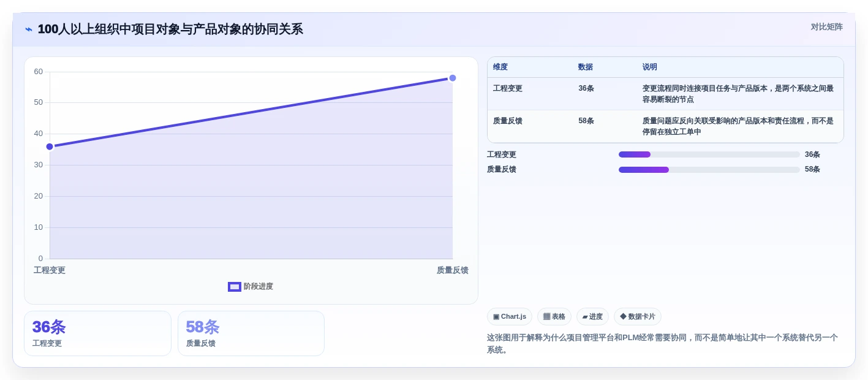Image resolution: width=868 pixels, height=380 pixels.
Task: Click the lightning icon beside the title
Action: click(29, 29)
